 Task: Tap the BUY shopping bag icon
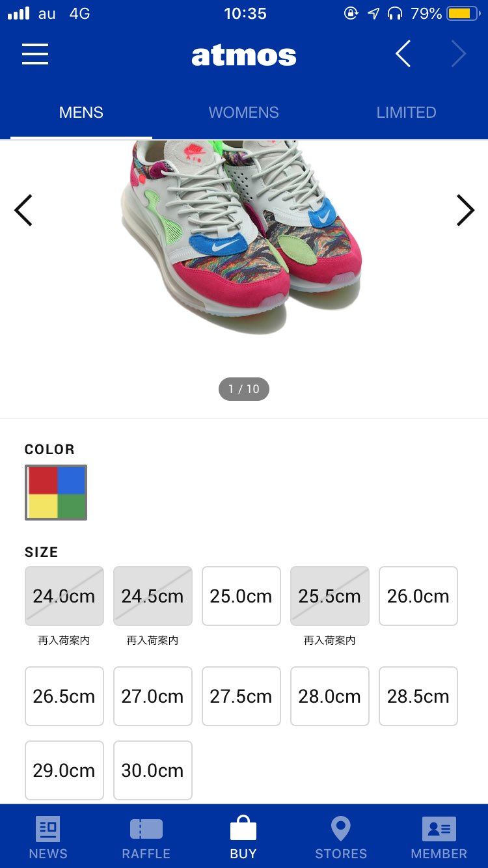(243, 830)
